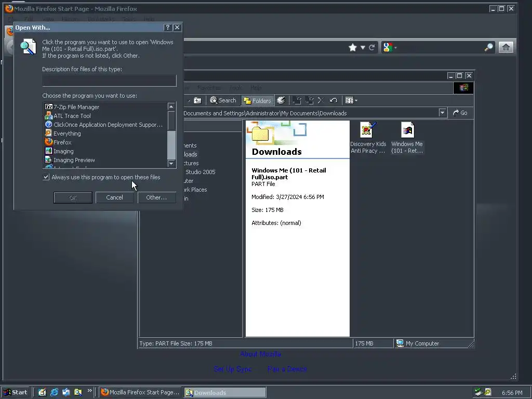The height and width of the screenshot is (399, 532).
Task: Open the Views dropdown in Explorer toolbar
Action: coord(351,100)
